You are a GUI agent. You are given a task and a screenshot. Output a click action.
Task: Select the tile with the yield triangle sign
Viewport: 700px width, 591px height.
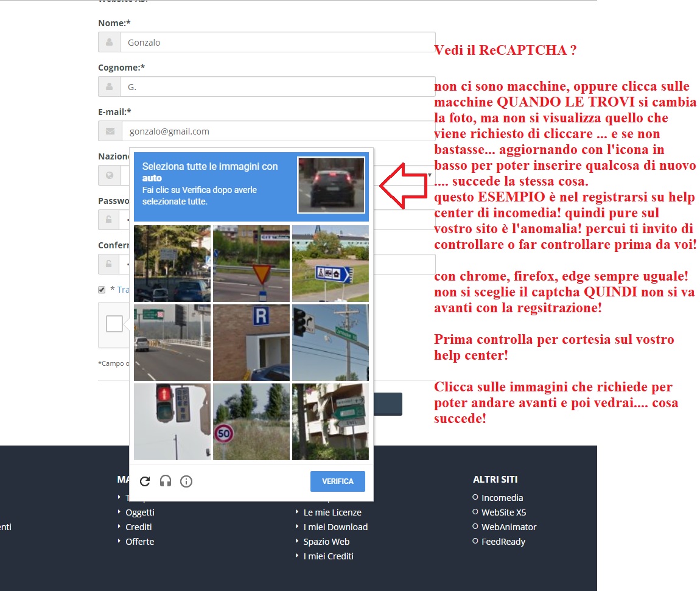point(251,264)
